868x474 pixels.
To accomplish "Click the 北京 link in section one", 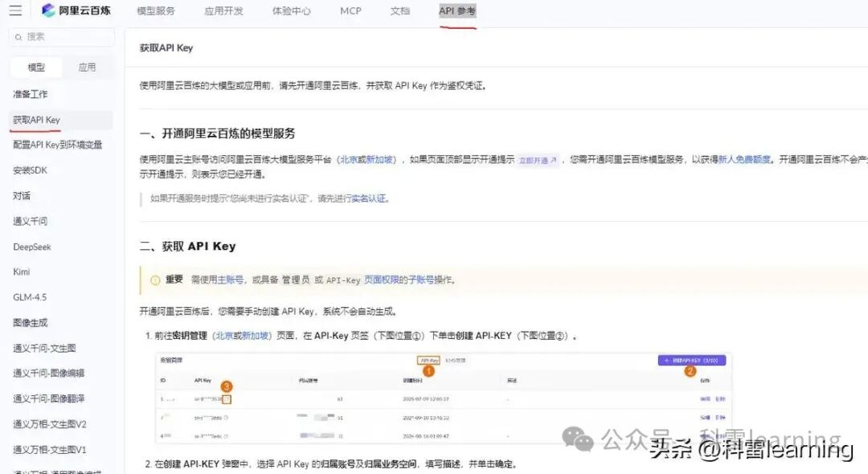I will point(348,159).
